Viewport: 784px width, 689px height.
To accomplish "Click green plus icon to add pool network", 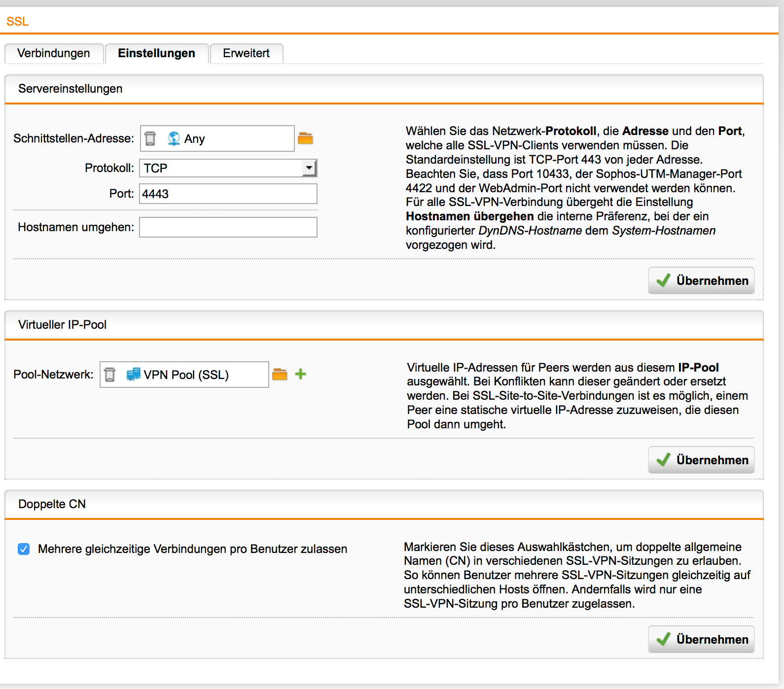I will pos(300,374).
